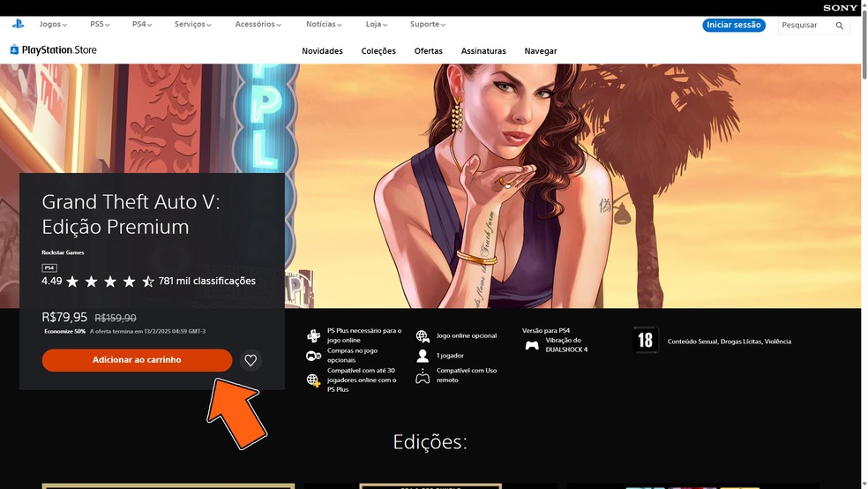Open the Ofertas store tab
Image resolution: width=868 pixels, height=489 pixels.
tap(429, 51)
